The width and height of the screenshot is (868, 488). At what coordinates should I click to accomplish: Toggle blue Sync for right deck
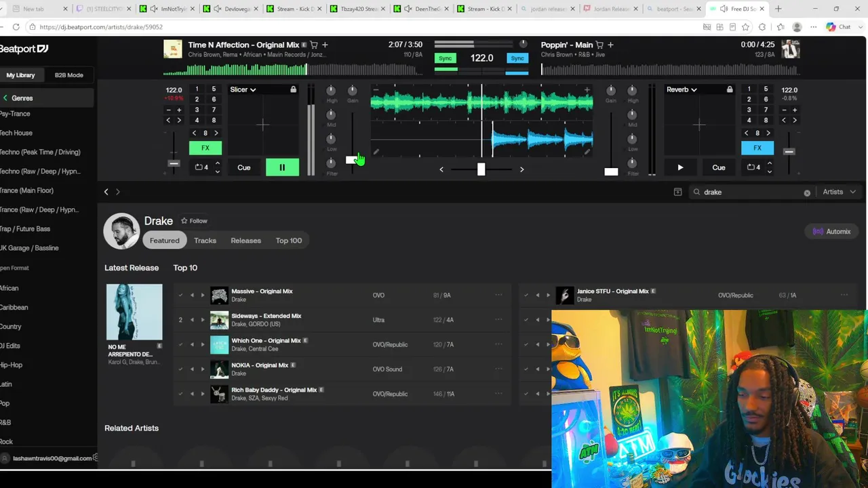[517, 58]
